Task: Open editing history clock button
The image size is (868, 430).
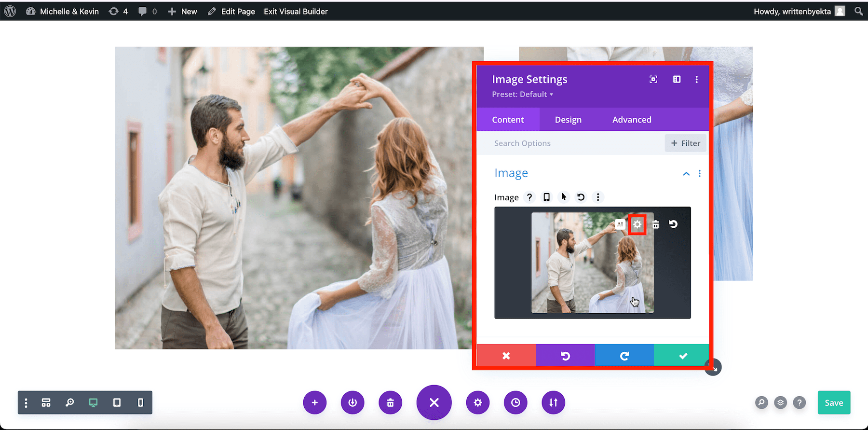Action: tap(515, 402)
